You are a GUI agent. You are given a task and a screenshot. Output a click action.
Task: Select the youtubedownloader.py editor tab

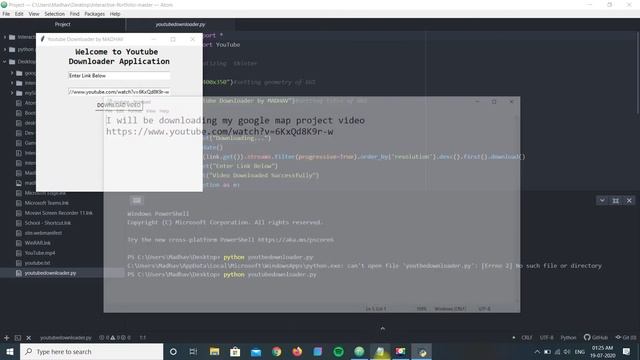pyautogui.click(x=180, y=24)
